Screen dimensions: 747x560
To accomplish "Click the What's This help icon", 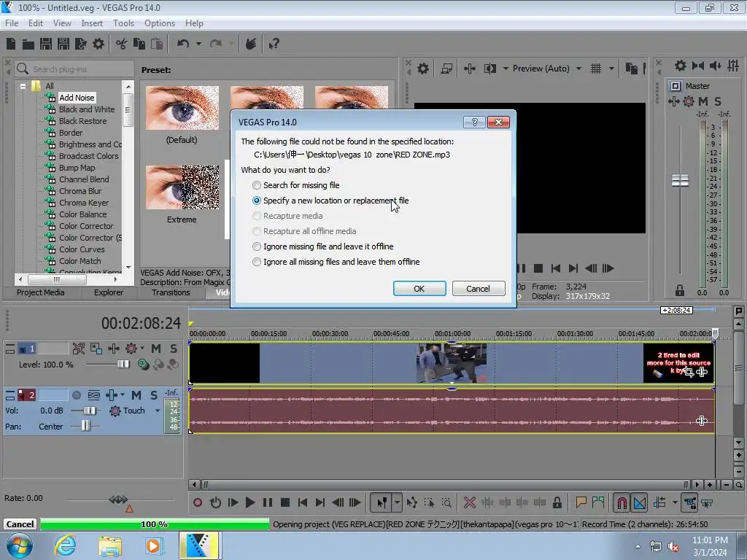I will (274, 44).
